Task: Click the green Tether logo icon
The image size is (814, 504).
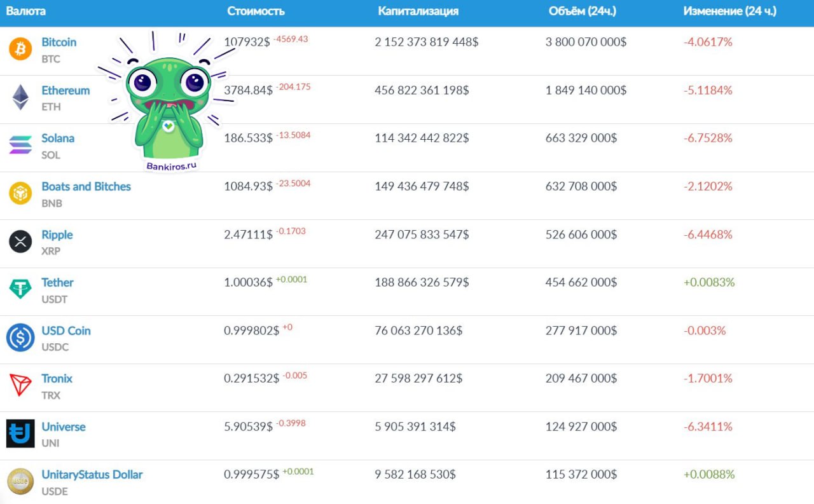Action: pos(20,290)
